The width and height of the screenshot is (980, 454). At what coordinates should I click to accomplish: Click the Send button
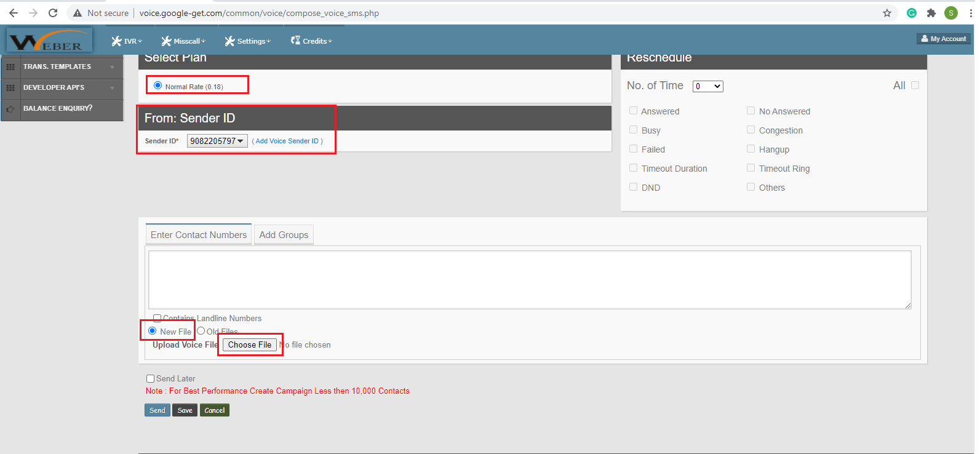(157, 410)
